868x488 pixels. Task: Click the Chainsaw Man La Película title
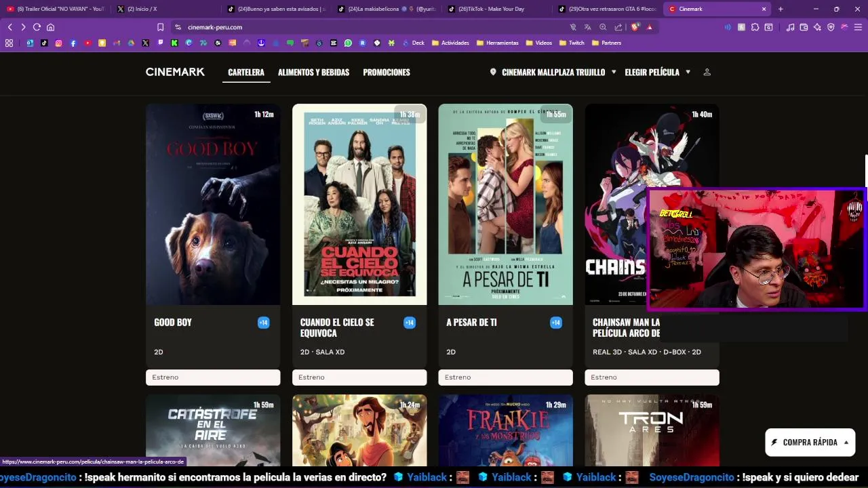pos(626,327)
